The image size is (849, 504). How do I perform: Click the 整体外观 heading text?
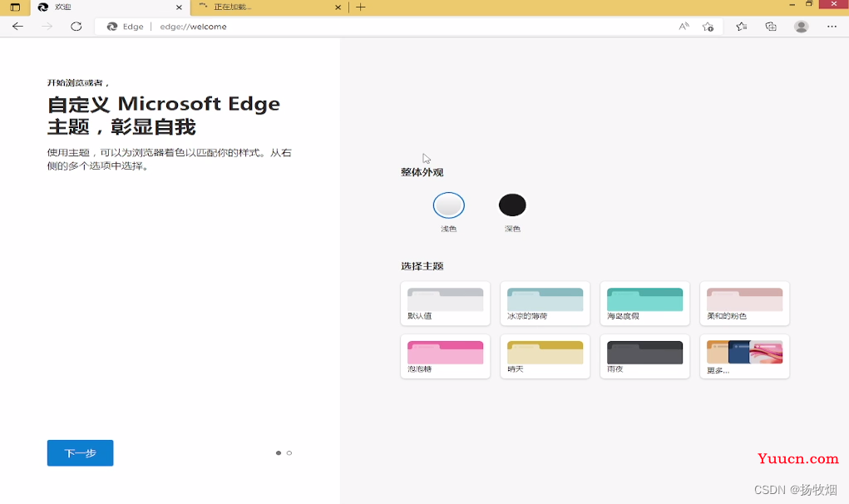(x=422, y=172)
